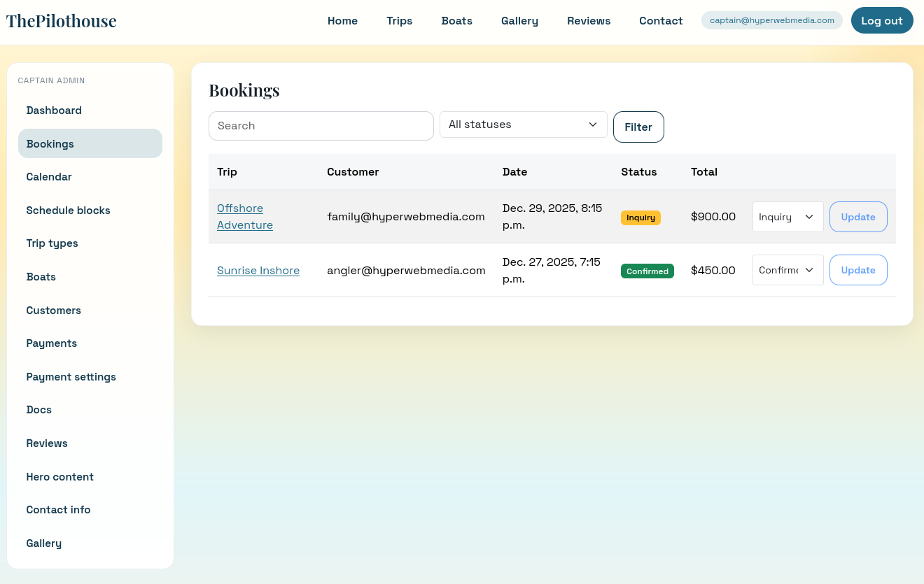The width and height of the screenshot is (924, 584).
Task: Log out of the captain account
Action: (882, 20)
